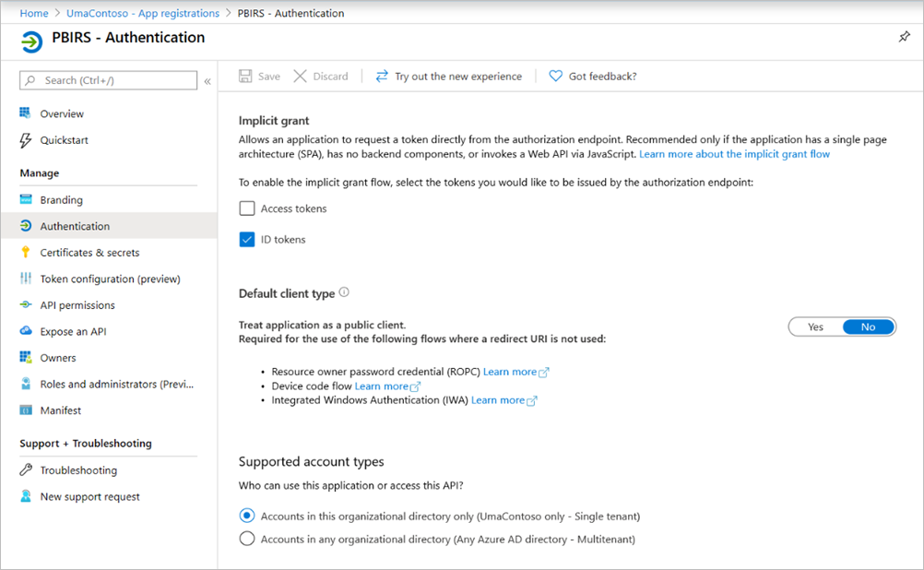This screenshot has width=924, height=570.
Task: Open the implicit grant flow documentation link
Action: click(734, 153)
